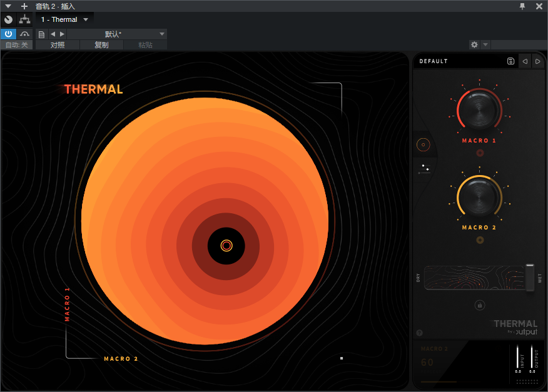Screen dimensions: 548x392
Task: Load next preset with the host right arrow
Action: [62, 34]
